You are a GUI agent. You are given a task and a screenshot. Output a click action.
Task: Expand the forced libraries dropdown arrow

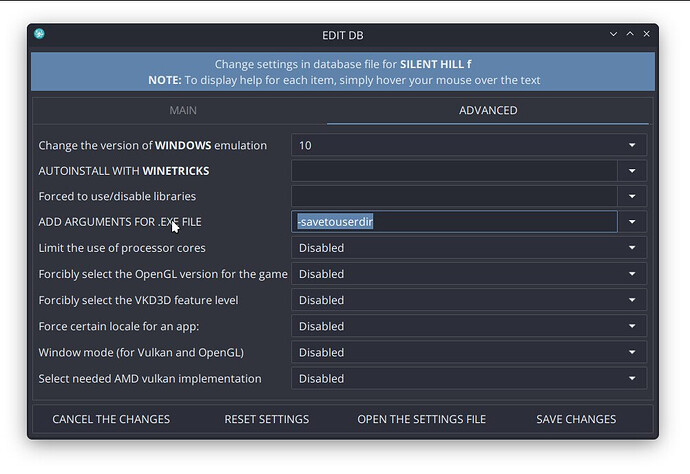pos(632,197)
